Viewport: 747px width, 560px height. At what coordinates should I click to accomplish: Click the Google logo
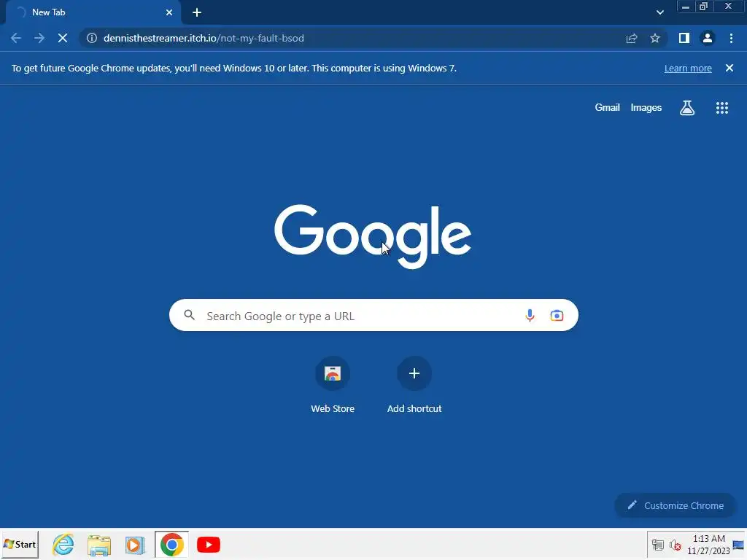pyautogui.click(x=373, y=237)
